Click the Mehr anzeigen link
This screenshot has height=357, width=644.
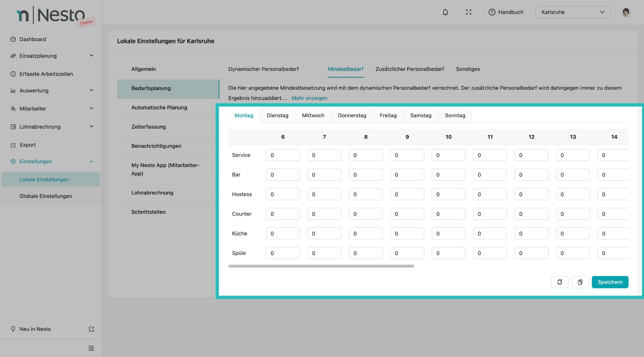click(x=309, y=98)
